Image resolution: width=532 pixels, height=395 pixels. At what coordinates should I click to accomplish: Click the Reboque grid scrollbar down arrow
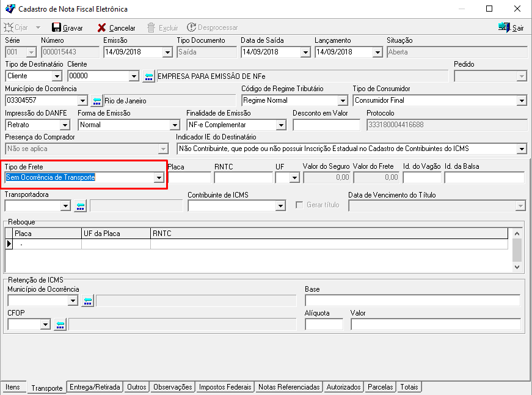(517, 267)
